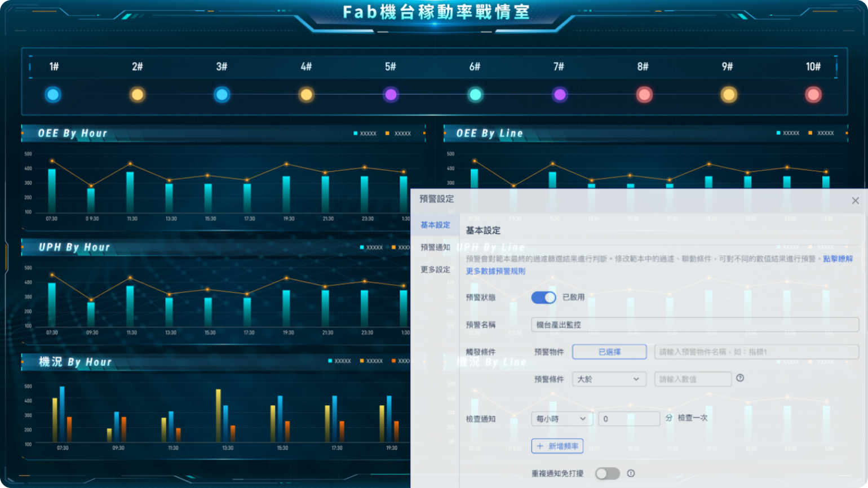This screenshot has height=488, width=868.
Task: Select machine 2# yellow status indicator
Action: [x=138, y=95]
